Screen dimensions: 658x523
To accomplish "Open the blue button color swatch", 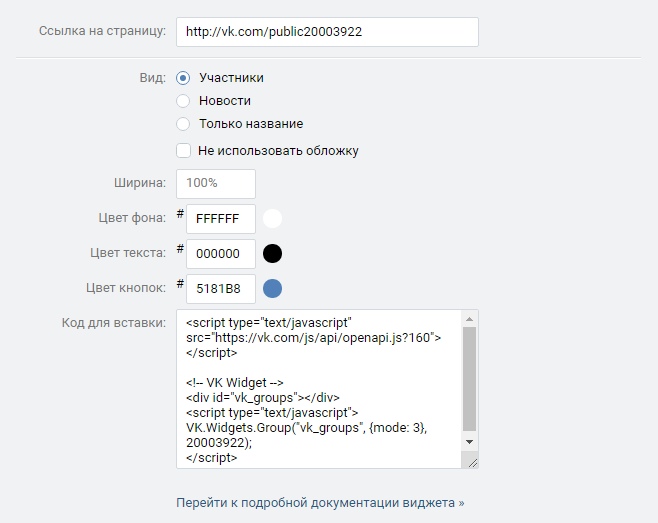I will (272, 289).
